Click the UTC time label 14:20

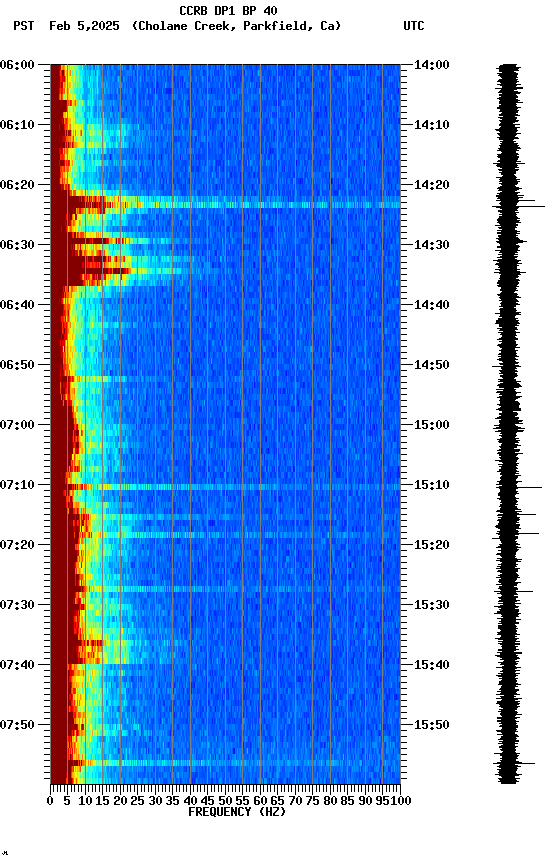[x=432, y=185]
